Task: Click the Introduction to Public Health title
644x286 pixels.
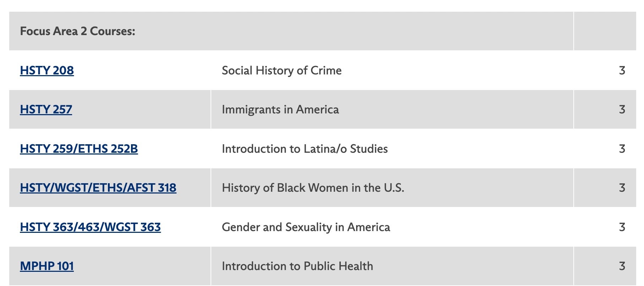Action: pos(297,266)
